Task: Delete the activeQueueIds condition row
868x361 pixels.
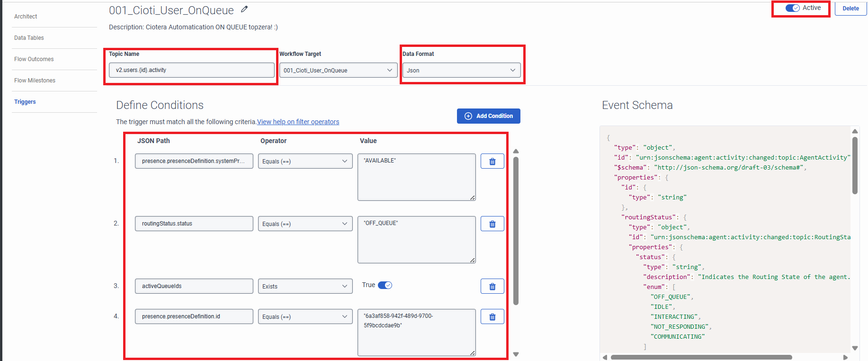Action: click(492, 287)
